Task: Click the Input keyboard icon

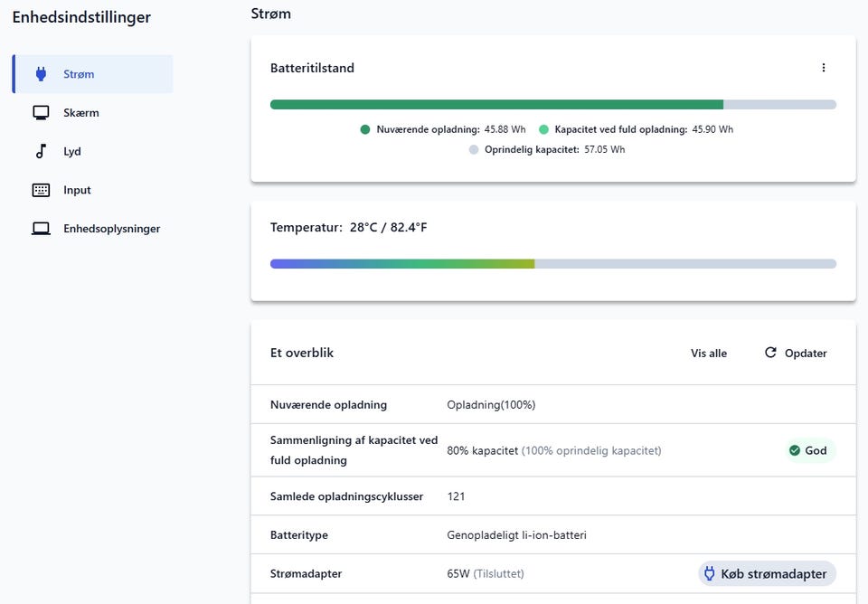Action: tap(41, 190)
